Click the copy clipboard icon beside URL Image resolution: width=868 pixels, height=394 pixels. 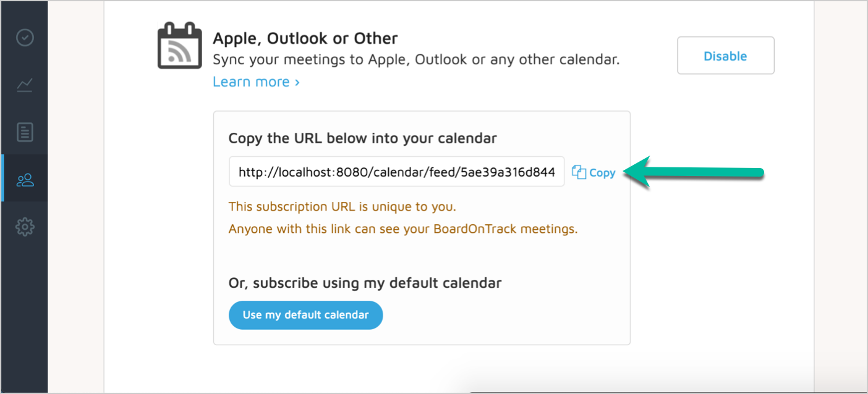(x=579, y=173)
